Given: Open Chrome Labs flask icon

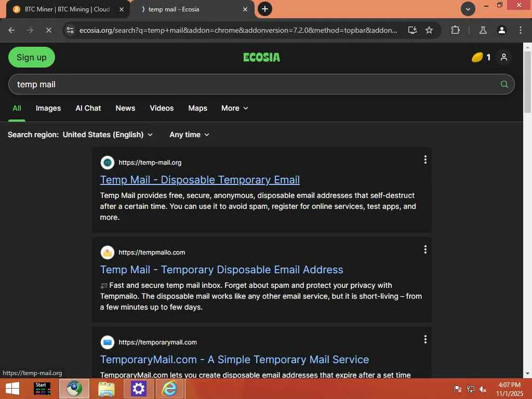Looking at the screenshot, I should click(483, 30).
